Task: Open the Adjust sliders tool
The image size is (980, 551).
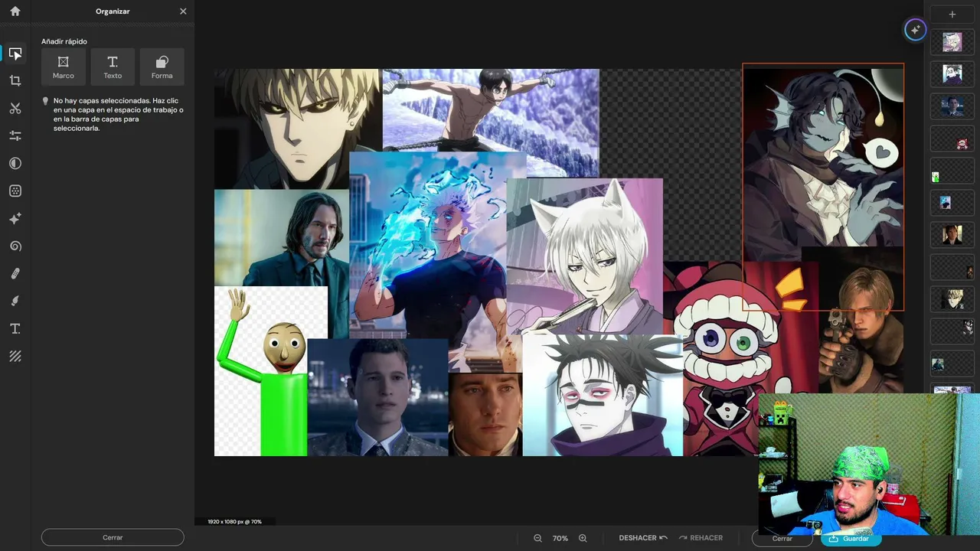Action: coord(15,135)
